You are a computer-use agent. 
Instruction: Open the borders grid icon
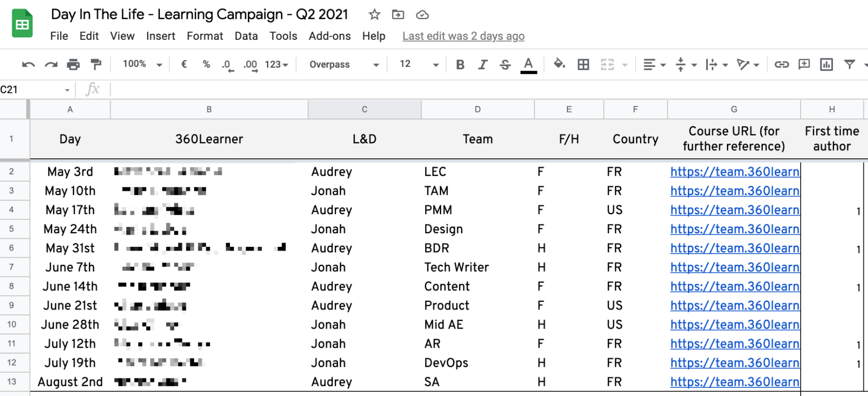[583, 65]
